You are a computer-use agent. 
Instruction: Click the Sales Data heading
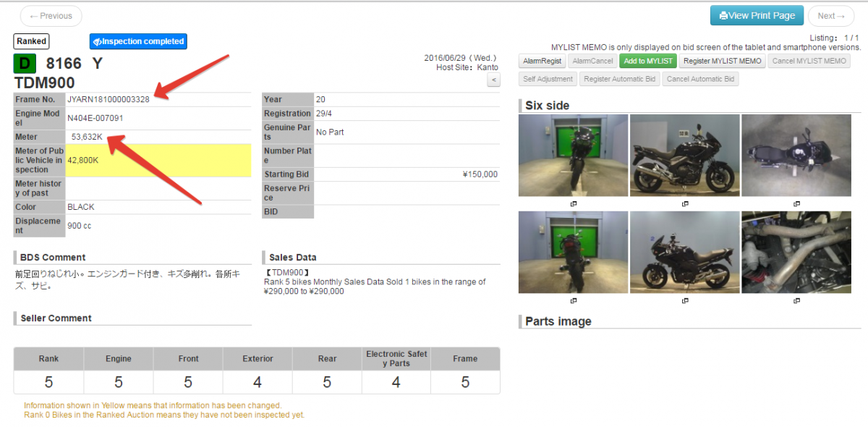[x=292, y=257]
